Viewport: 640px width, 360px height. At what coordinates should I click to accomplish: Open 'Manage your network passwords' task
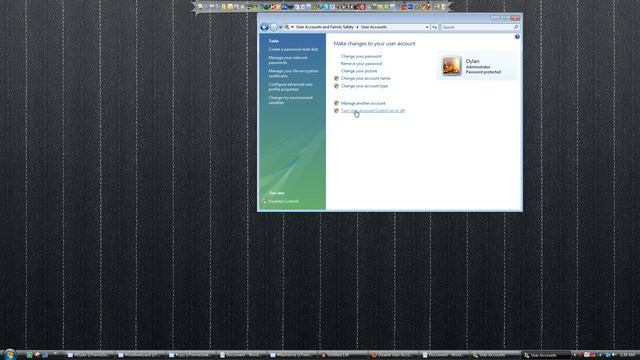pos(288,60)
